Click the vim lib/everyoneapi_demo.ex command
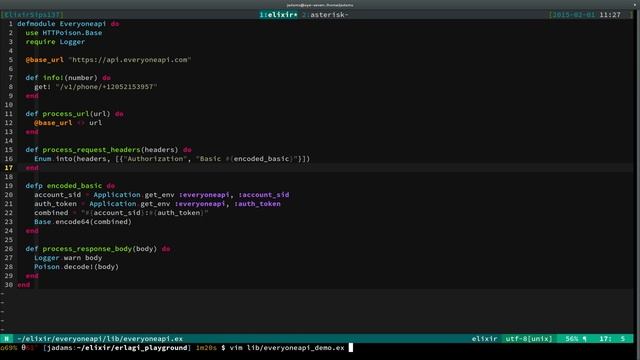Image resolution: width=640 pixels, height=360 pixels. point(287,348)
